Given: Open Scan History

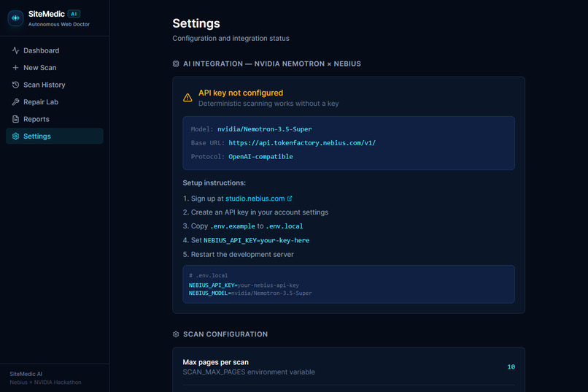Looking at the screenshot, I should [55, 85].
